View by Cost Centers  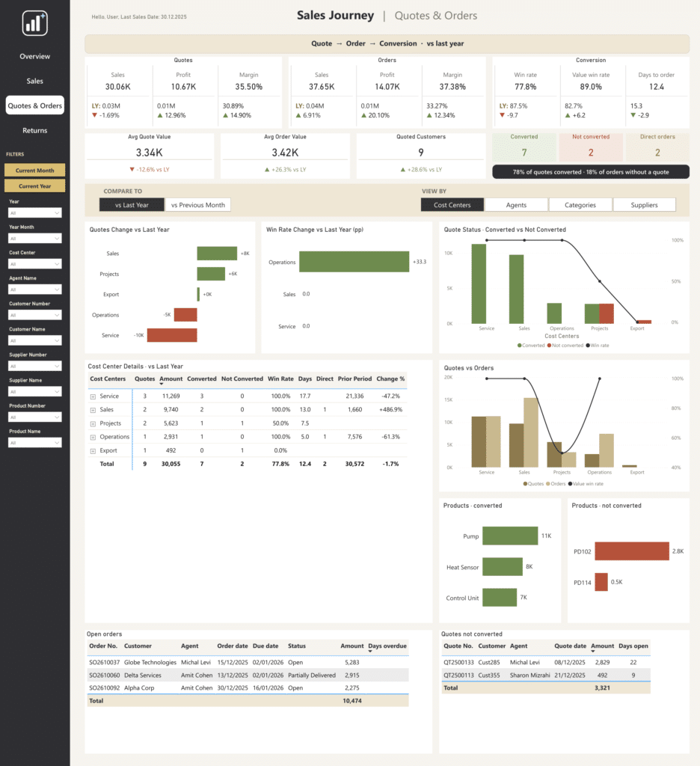coord(452,205)
